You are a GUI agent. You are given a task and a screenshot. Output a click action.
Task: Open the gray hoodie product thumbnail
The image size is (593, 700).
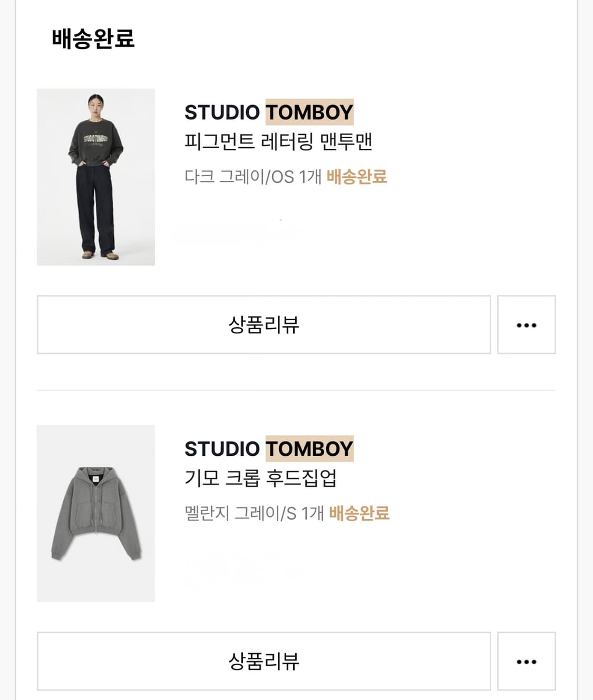point(96,513)
